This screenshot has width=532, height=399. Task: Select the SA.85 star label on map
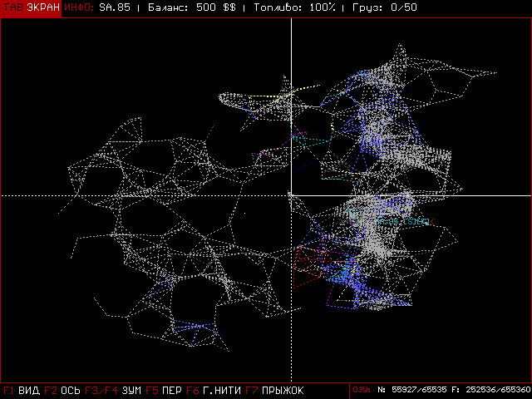coord(387,222)
